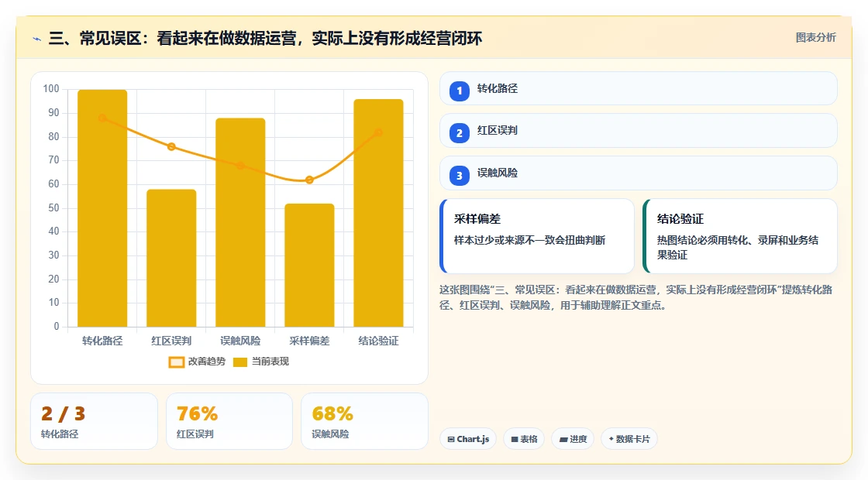
Task: Click the 误触风险 bar in chart
Action: [x=240, y=222]
